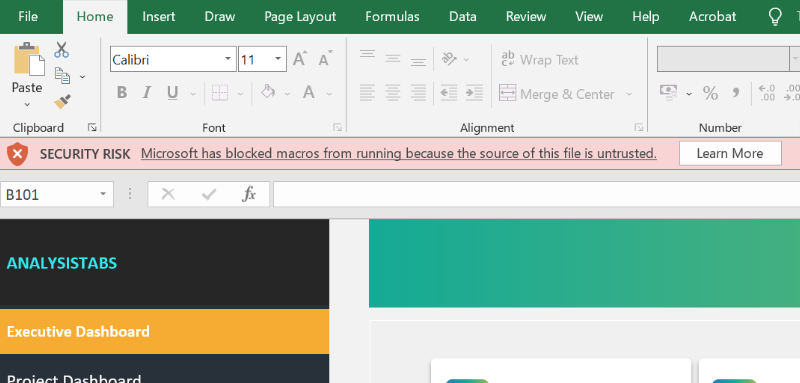Viewport: 800px width, 383px height.
Task: Click Decrease Indent icon
Action: tap(448, 93)
